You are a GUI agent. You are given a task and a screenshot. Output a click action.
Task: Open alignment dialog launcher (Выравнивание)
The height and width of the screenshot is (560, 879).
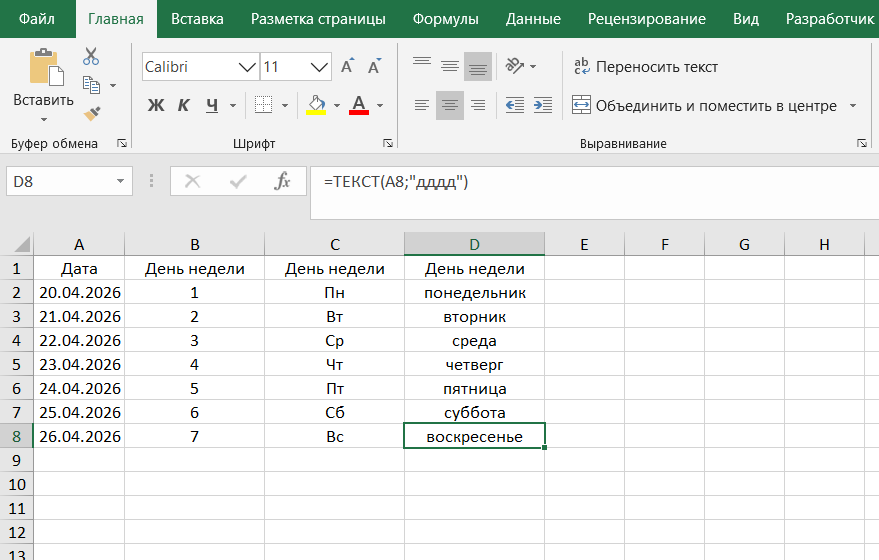862,144
